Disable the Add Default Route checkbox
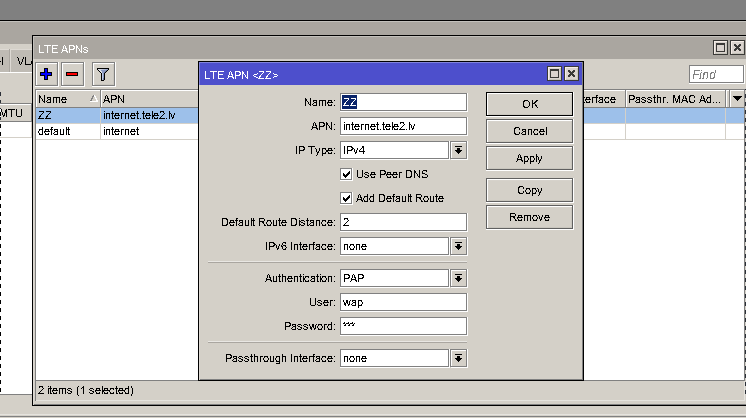The image size is (746, 418). 347,198
